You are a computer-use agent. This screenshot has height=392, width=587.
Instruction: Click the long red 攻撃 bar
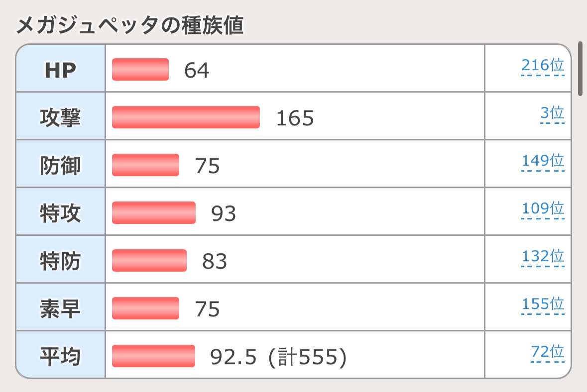(186, 117)
